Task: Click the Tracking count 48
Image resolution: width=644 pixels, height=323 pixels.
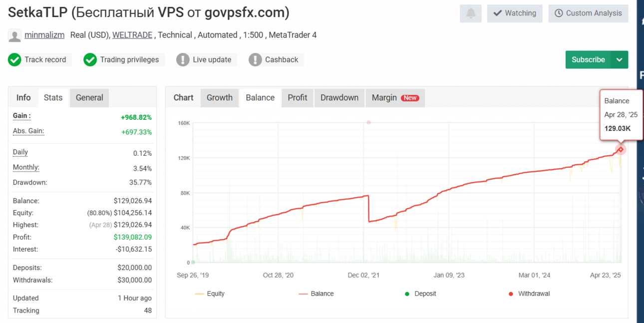Action: (148, 311)
